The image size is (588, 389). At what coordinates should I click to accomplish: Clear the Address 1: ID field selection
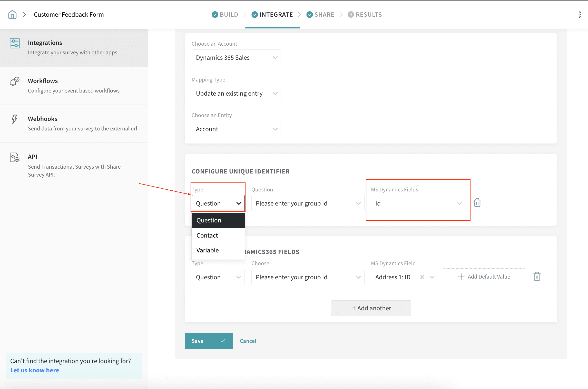coord(422,277)
